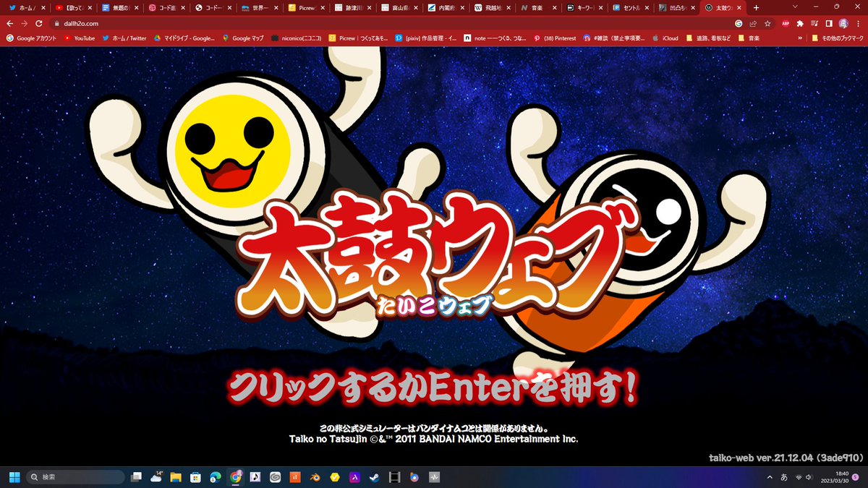868x488 pixels.
Task: Click the taiko-web ver.21.12.04 version text
Action: coord(786,456)
